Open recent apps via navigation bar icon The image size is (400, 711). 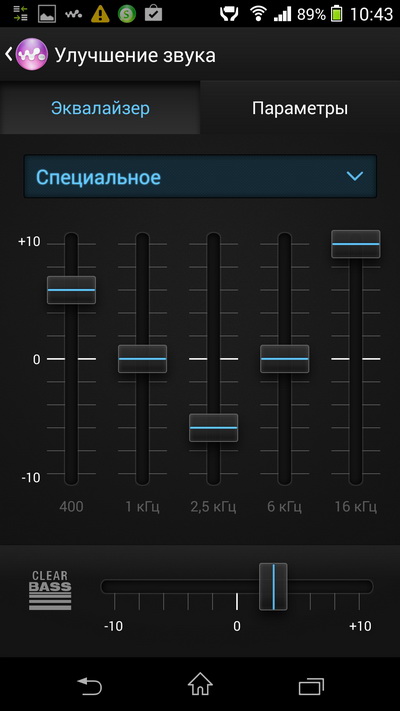[x=311, y=686]
